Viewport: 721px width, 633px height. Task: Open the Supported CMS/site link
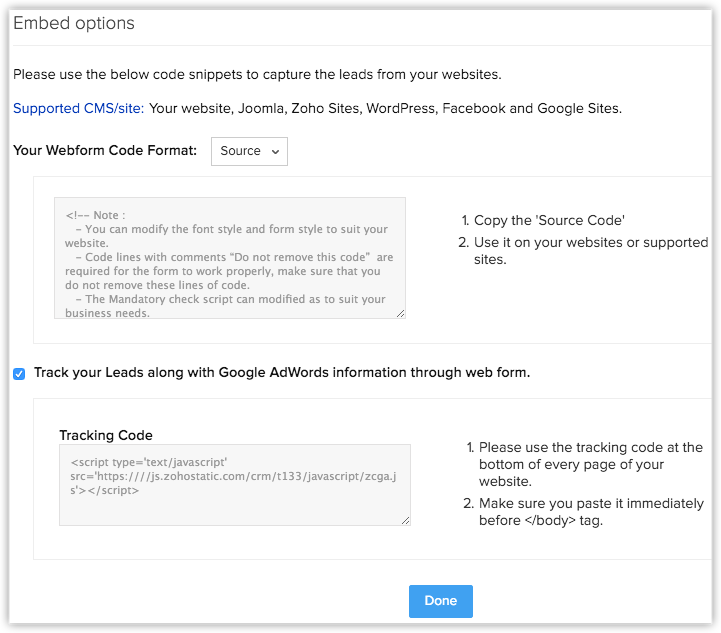pyautogui.click(x=79, y=108)
